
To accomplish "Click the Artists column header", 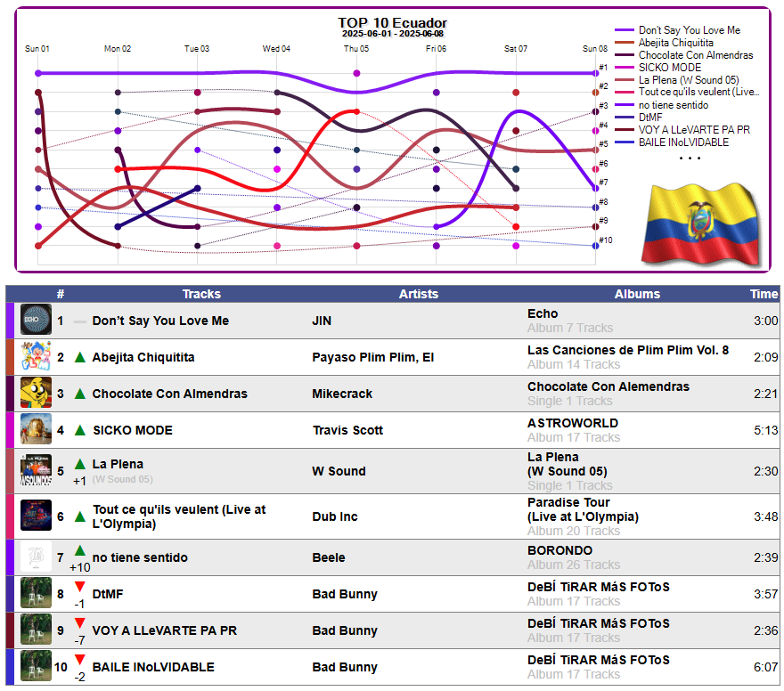I will click(x=419, y=294).
